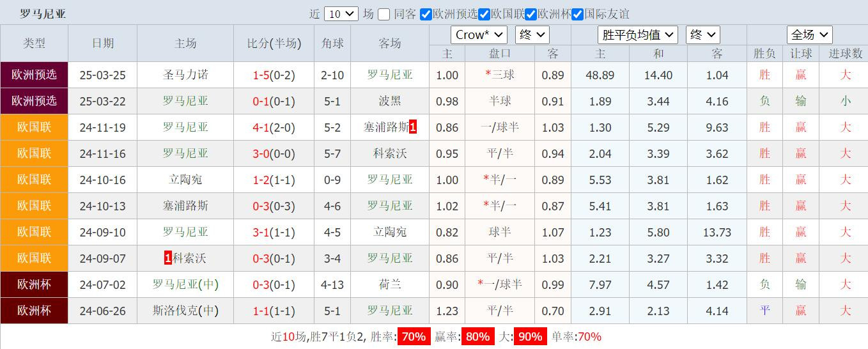Open the 1-2(1-1) score link
The width and height of the screenshot is (868, 349).
(x=274, y=180)
